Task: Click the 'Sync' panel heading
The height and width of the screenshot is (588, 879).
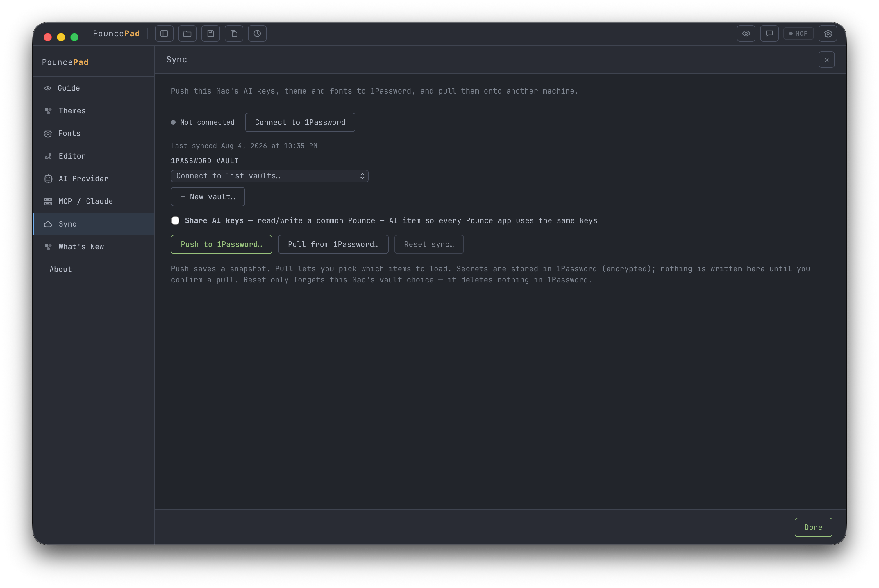Action: pos(177,60)
